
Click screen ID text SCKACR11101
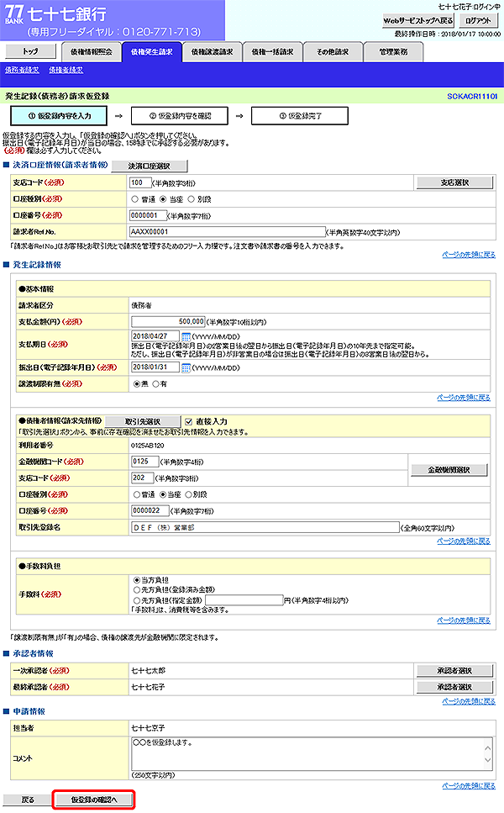click(472, 97)
